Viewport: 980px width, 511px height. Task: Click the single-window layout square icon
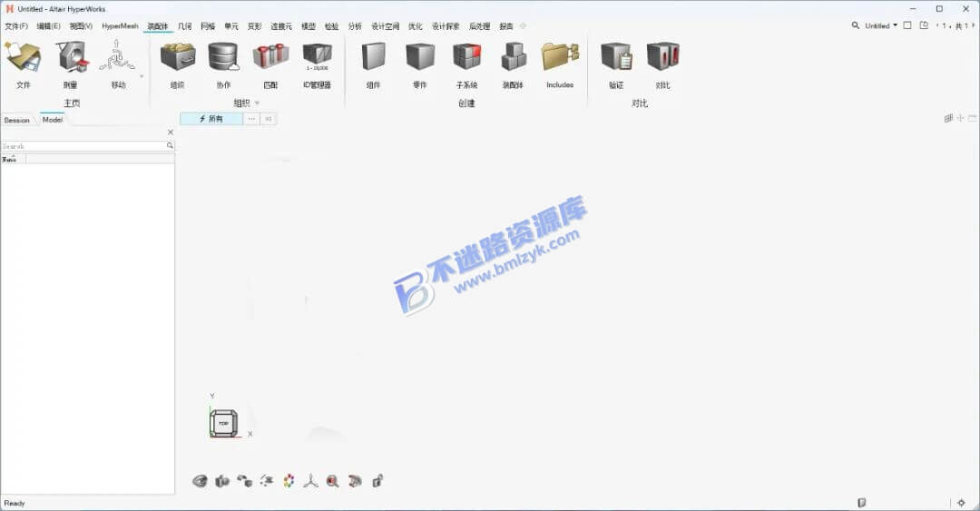point(907,25)
